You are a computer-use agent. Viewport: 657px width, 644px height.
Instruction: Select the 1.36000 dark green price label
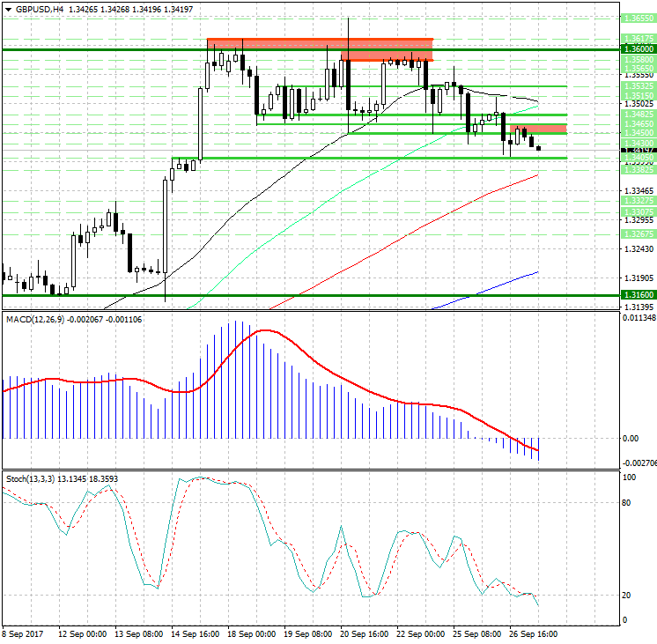(637, 50)
